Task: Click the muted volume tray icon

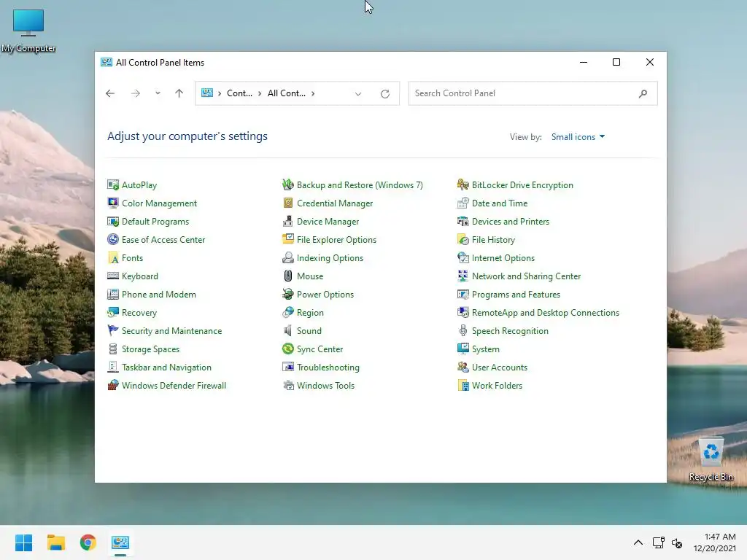Action: click(676, 542)
